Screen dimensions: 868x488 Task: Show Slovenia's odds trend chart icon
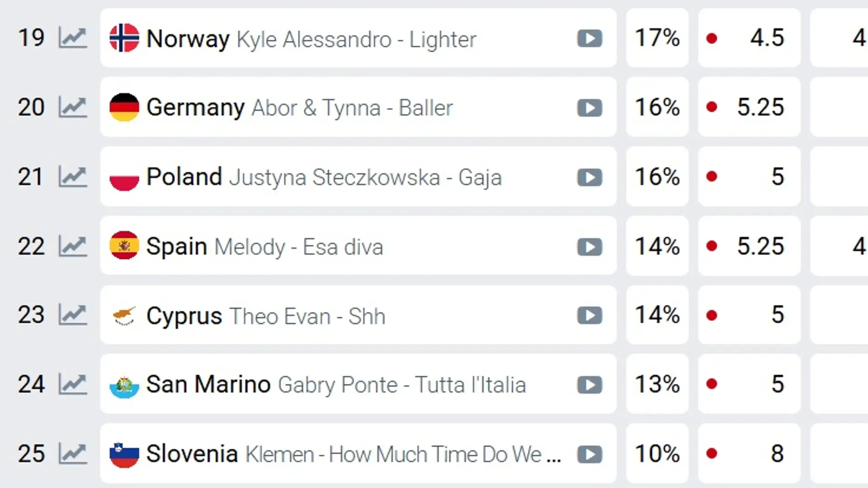pos(73,453)
